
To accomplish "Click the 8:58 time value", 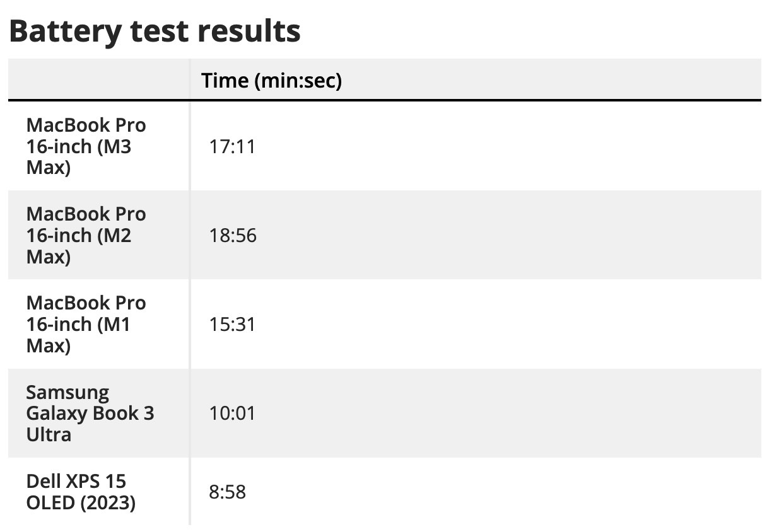I will (x=227, y=492).
